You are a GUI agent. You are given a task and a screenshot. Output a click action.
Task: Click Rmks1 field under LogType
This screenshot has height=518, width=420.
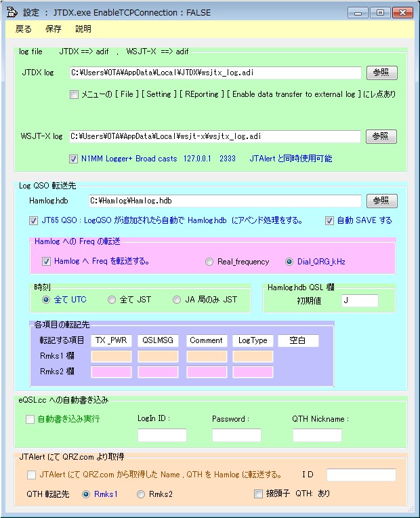point(253,357)
